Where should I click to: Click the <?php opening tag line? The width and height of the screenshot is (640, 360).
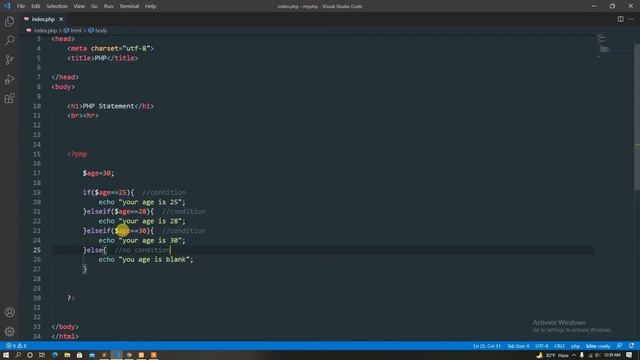(77, 154)
